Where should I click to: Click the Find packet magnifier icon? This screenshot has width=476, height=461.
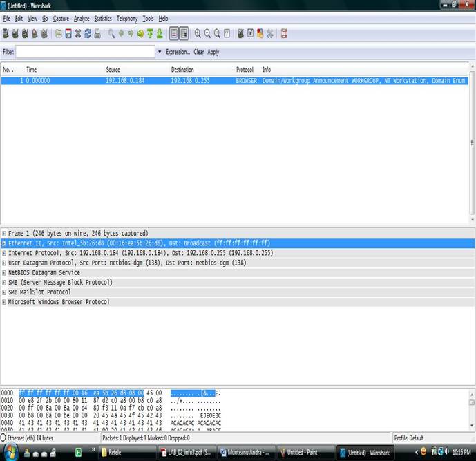coord(112,33)
